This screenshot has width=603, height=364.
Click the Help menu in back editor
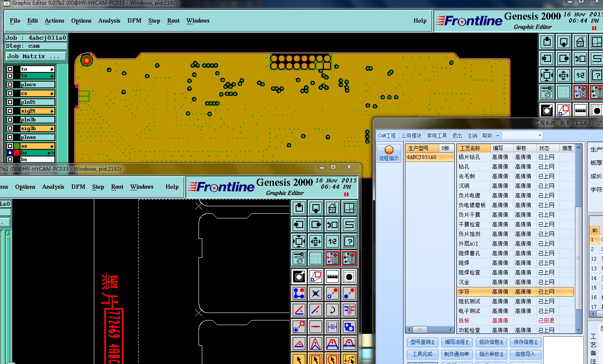click(420, 21)
